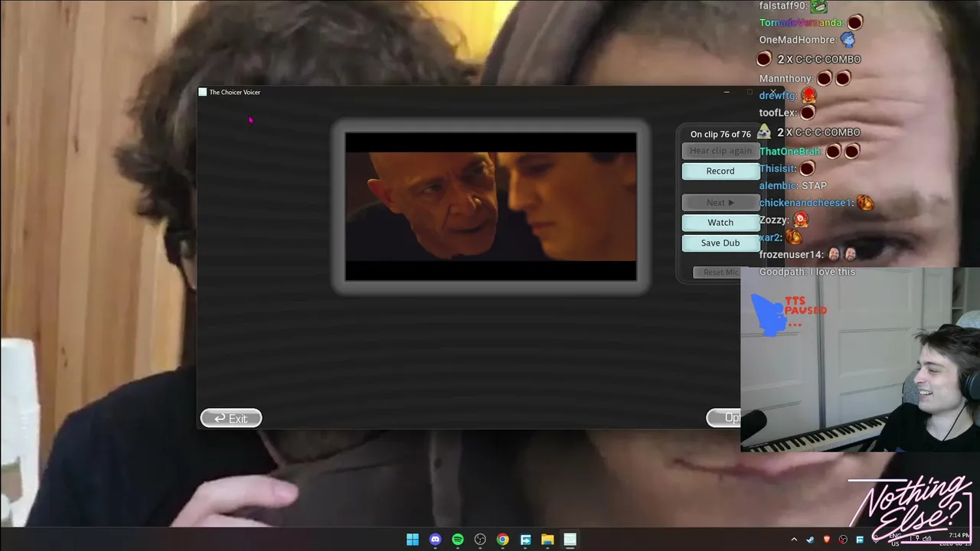980x551 pixels.
Task: Click the Brave browser tray icon
Action: pyautogui.click(x=827, y=540)
